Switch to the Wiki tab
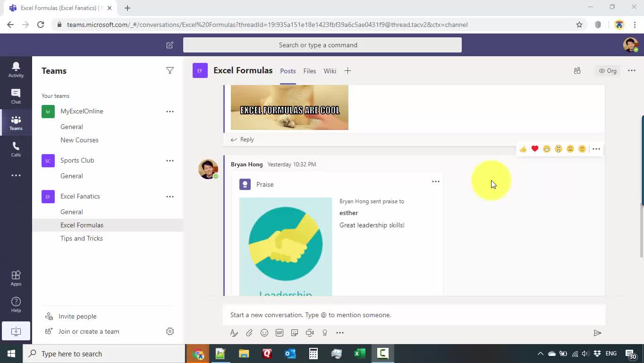644x363 pixels. click(x=330, y=71)
